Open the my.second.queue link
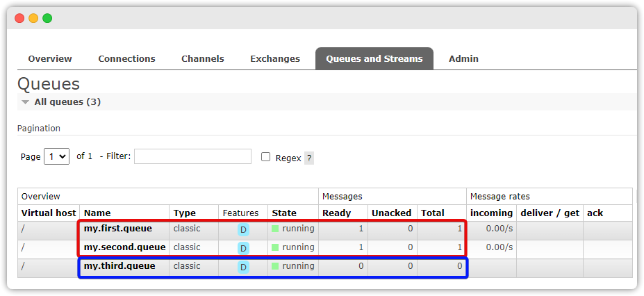This screenshot has width=644, height=296. [124, 247]
